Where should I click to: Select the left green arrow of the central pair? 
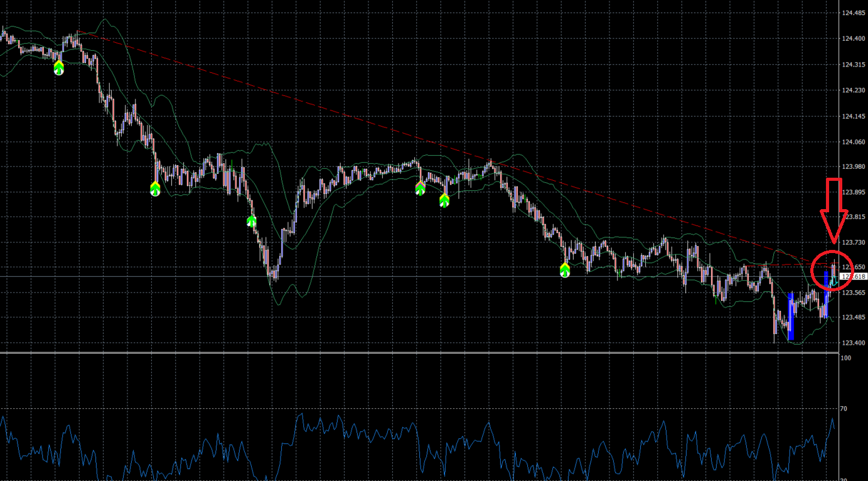(421, 188)
